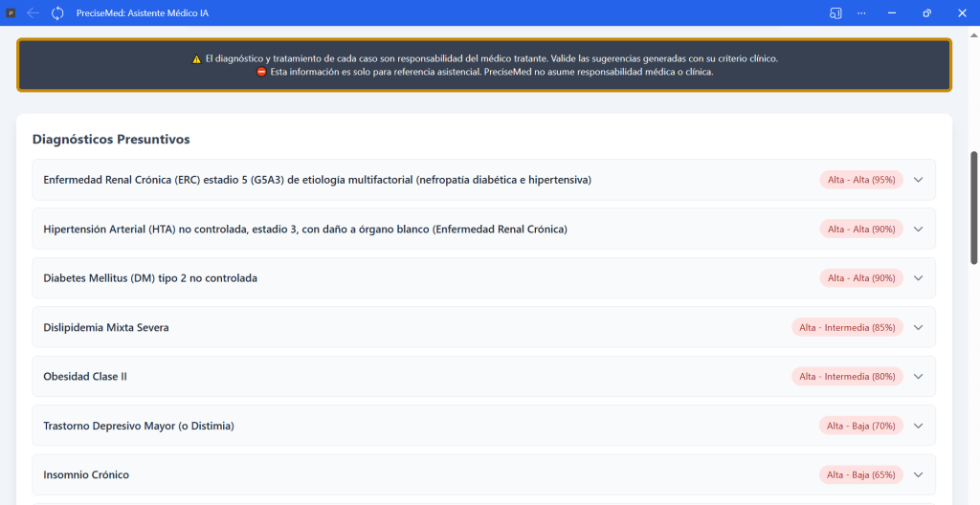Image resolution: width=980 pixels, height=505 pixels.
Task: Open the cast/device icon in title bar
Action: pyautogui.click(x=835, y=13)
